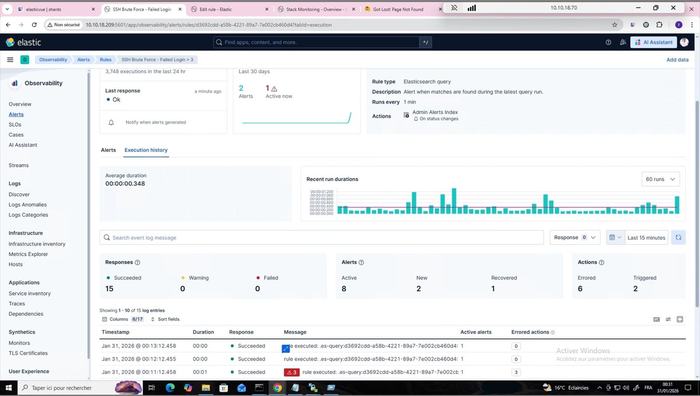Open SLOs in the sidebar
This screenshot has height=396, width=700.
[x=15, y=125]
